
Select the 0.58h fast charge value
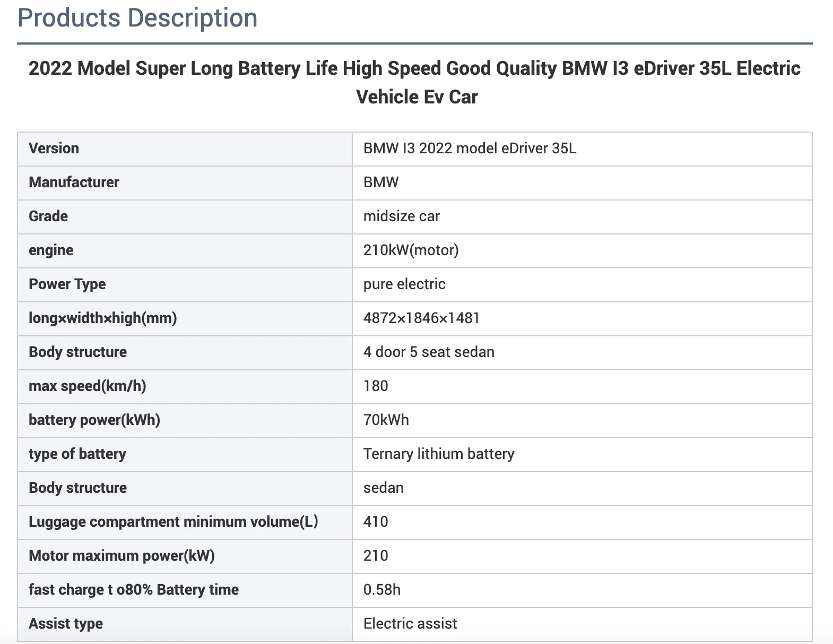[x=381, y=590]
